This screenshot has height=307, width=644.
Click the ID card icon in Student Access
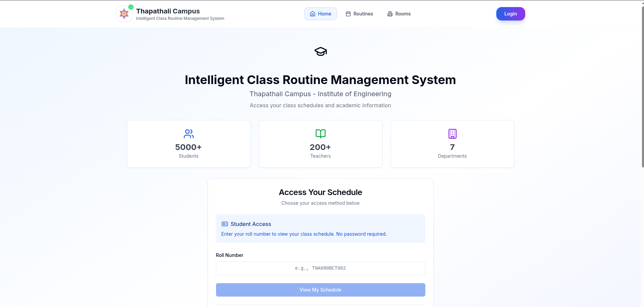224,224
